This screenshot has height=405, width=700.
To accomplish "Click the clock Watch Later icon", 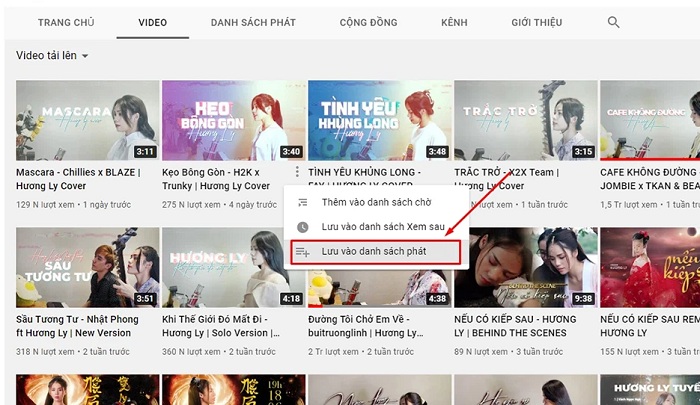I will 303,227.
